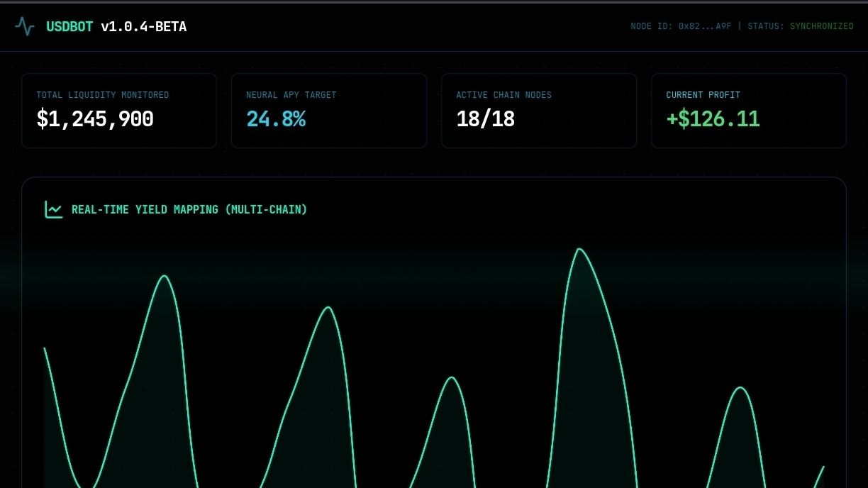Click the 18/18 nodes value
Screen dimensions: 868x488
pos(486,118)
